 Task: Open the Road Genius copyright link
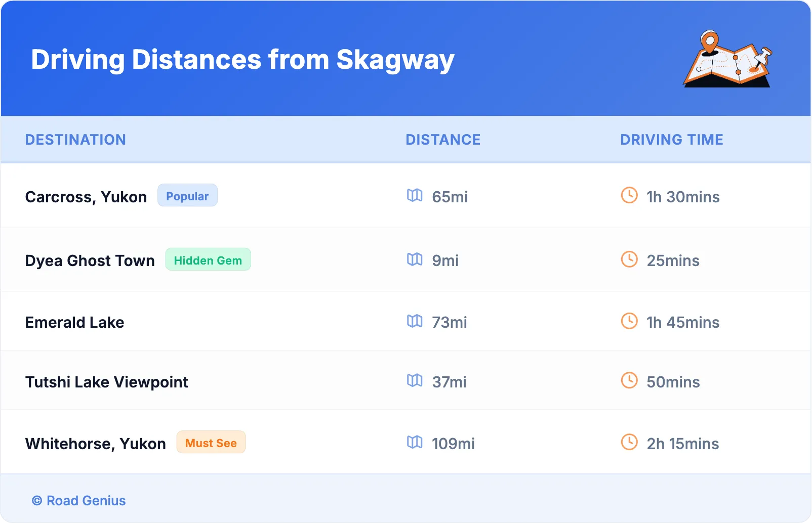79,501
